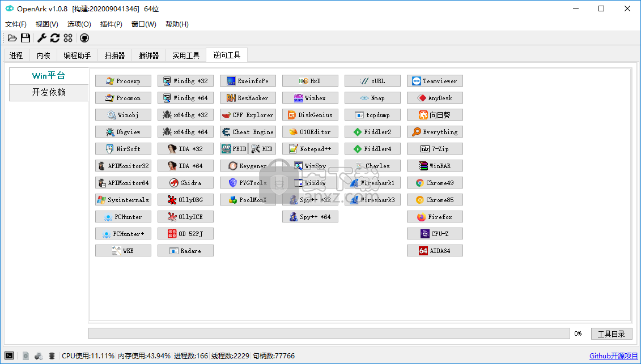This screenshot has width=641, height=364.
Task: Open Winobj tool
Action: click(123, 115)
